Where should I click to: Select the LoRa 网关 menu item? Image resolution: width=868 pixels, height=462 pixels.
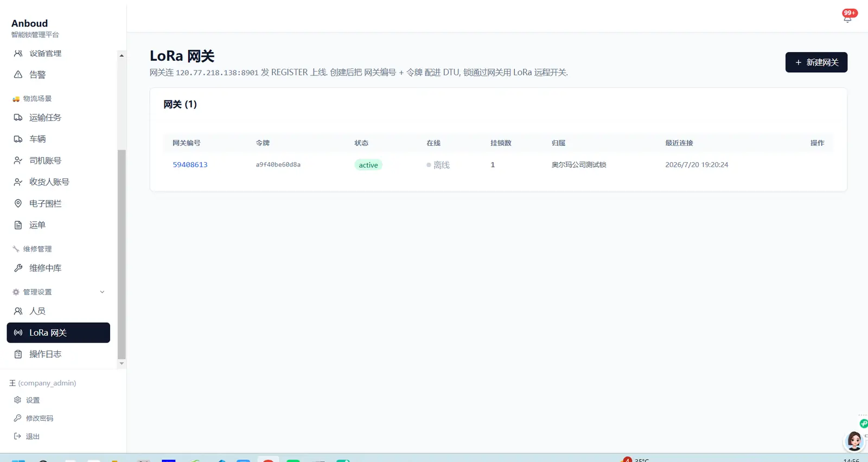click(59, 333)
